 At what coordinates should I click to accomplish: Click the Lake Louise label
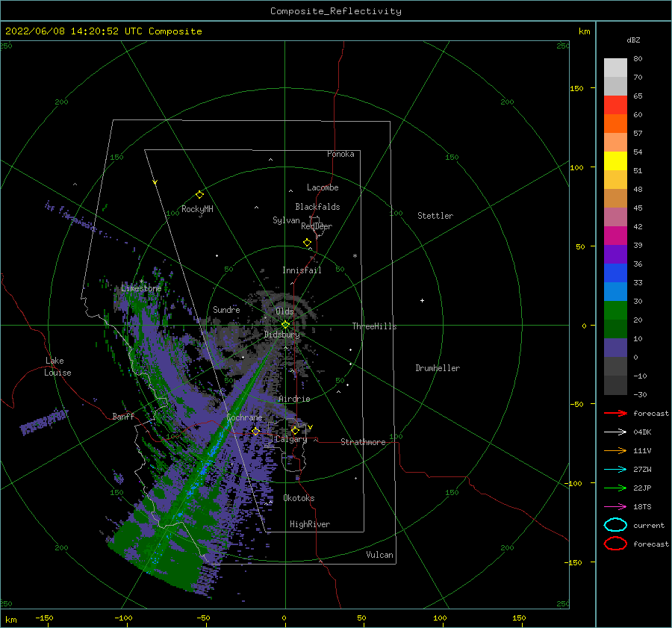point(57,367)
